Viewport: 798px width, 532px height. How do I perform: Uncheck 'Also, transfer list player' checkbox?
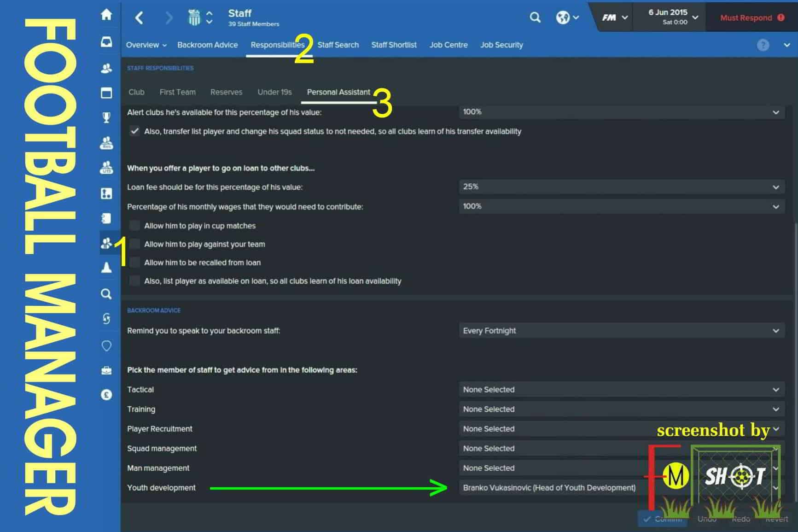click(134, 131)
